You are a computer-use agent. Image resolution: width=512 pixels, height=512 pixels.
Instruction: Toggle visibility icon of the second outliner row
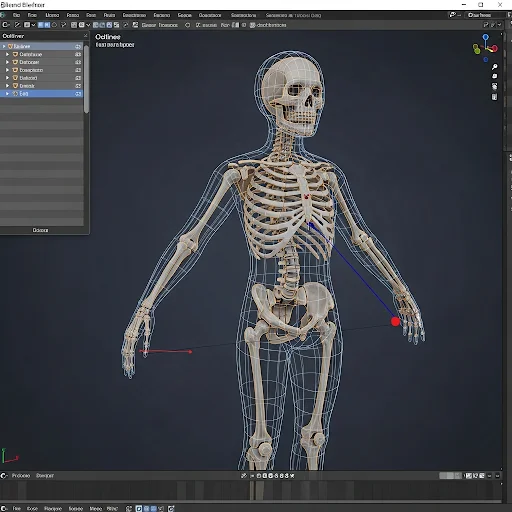tap(78, 54)
